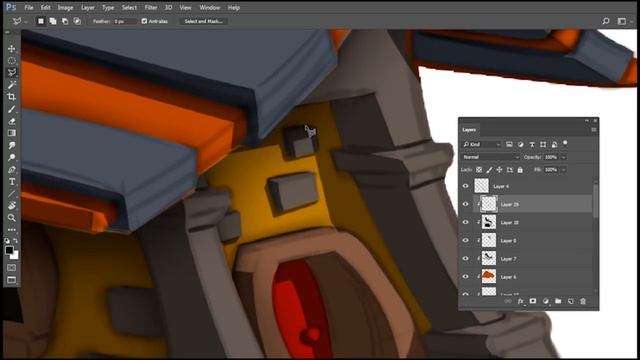This screenshot has height=360, width=640.
Task: Choose New Selection mode in options bar
Action: tap(40, 21)
